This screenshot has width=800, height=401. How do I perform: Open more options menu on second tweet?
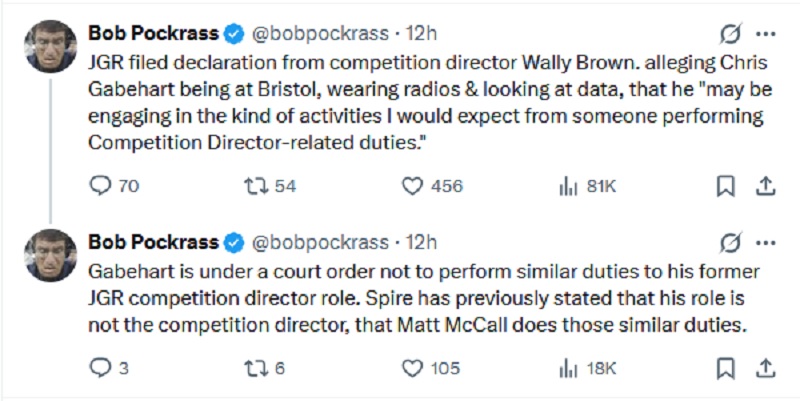(766, 243)
